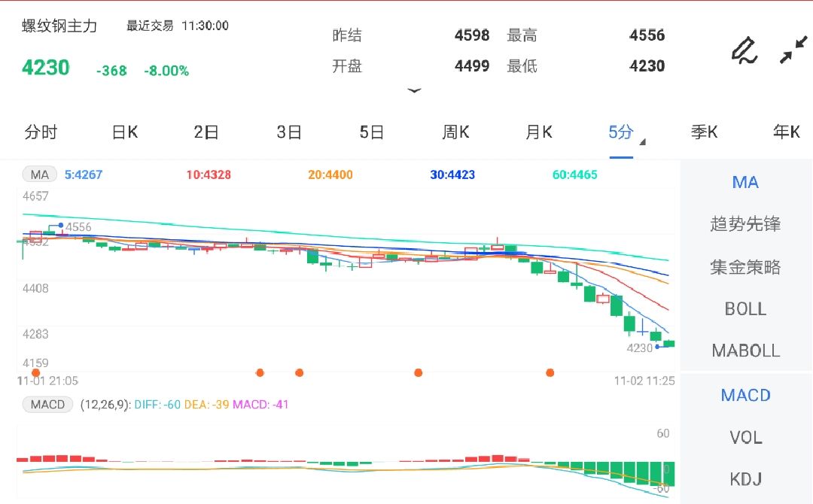813x504 pixels.
Task: Open the 年K chart tab
Action: pyautogui.click(x=787, y=132)
